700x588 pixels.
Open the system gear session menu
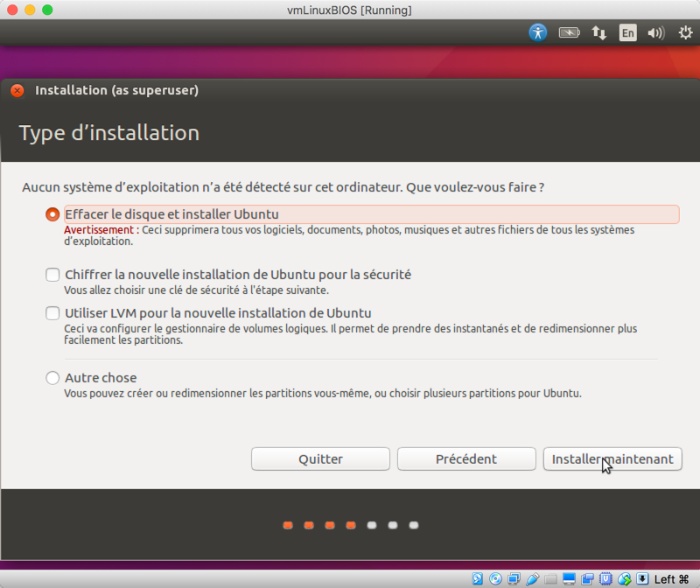tap(685, 32)
